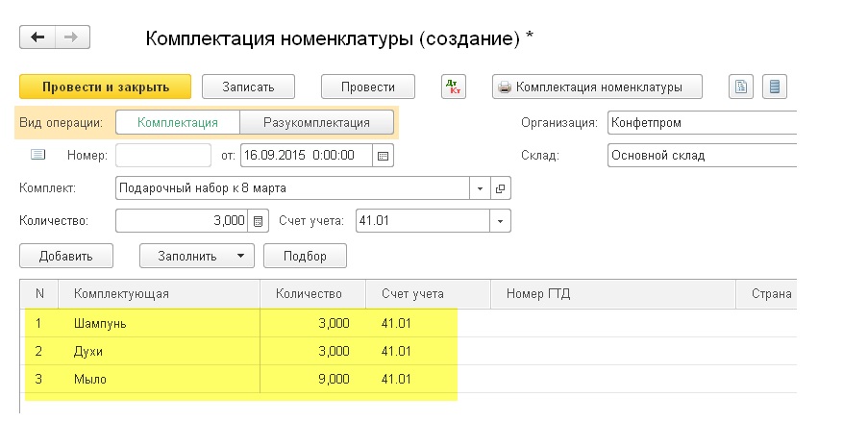This screenshot has width=868, height=422.
Task: Click quantity 9,000 in Мыло row
Action: click(x=312, y=380)
